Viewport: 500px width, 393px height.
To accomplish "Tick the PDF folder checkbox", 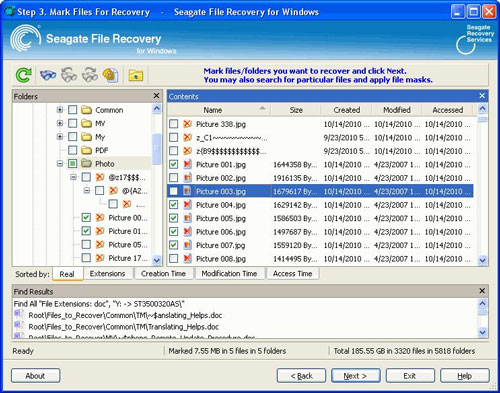I will point(72,150).
